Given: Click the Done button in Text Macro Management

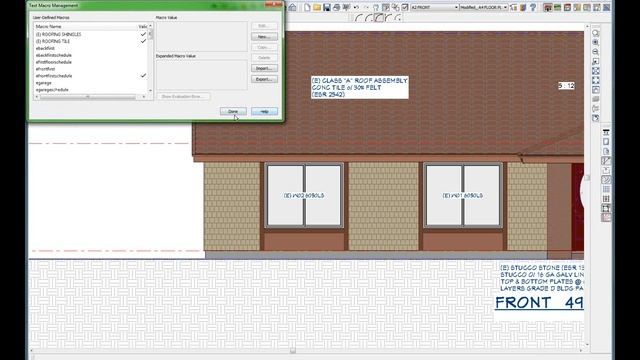Looking at the screenshot, I should [x=233, y=111].
